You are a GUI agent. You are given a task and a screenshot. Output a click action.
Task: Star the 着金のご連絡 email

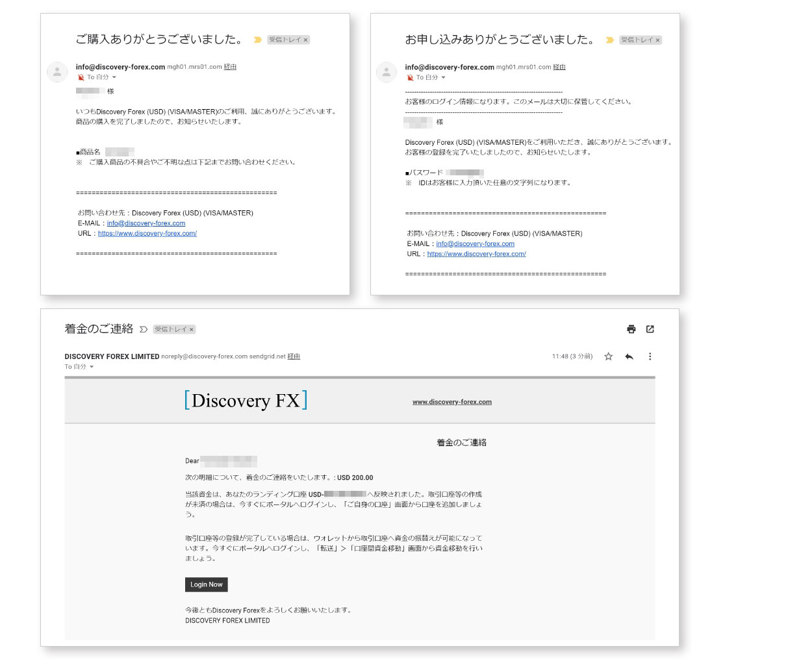(609, 356)
